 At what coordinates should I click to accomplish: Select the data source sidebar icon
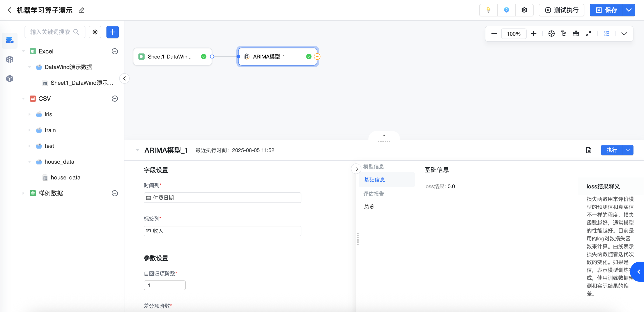(x=9, y=40)
